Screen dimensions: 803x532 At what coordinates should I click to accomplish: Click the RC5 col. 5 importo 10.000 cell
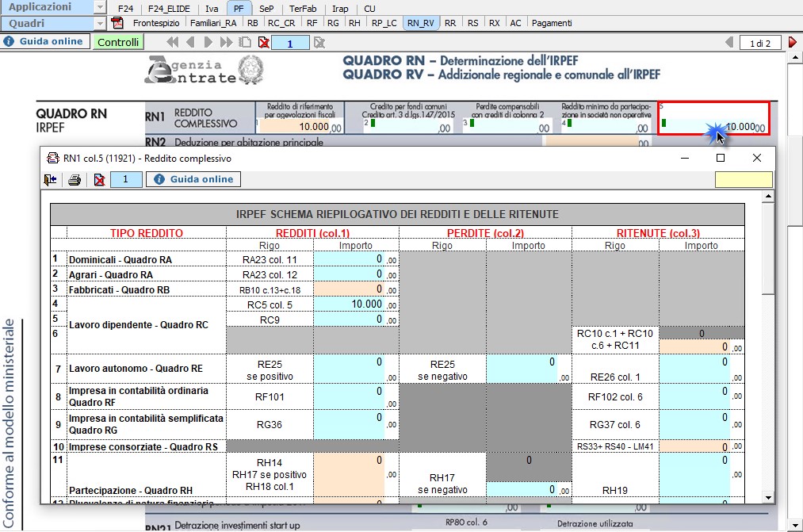coord(349,304)
